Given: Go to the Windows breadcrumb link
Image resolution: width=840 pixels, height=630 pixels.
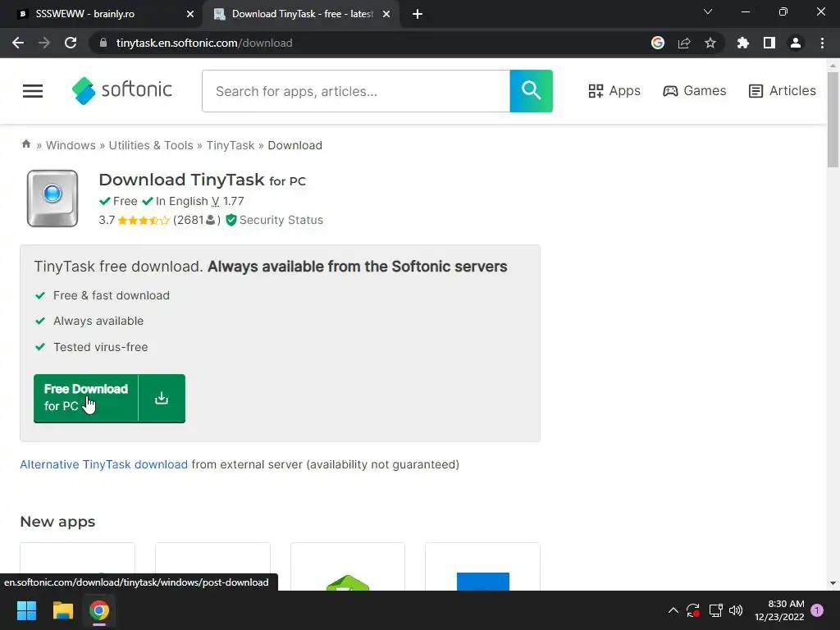Looking at the screenshot, I should pos(71,145).
